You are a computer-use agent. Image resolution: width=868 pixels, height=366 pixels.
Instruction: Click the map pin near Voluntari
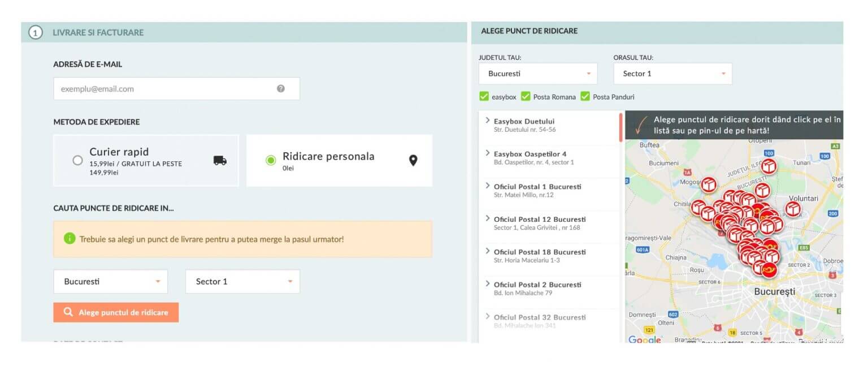pos(793,209)
